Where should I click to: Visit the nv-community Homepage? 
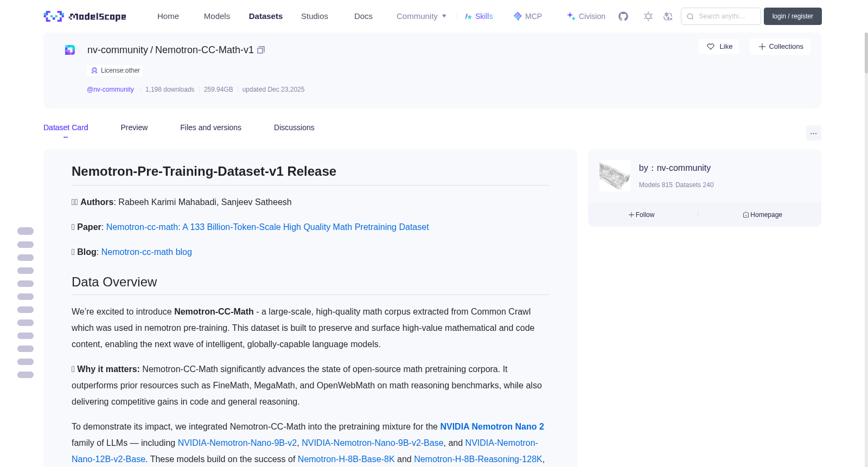tap(763, 215)
